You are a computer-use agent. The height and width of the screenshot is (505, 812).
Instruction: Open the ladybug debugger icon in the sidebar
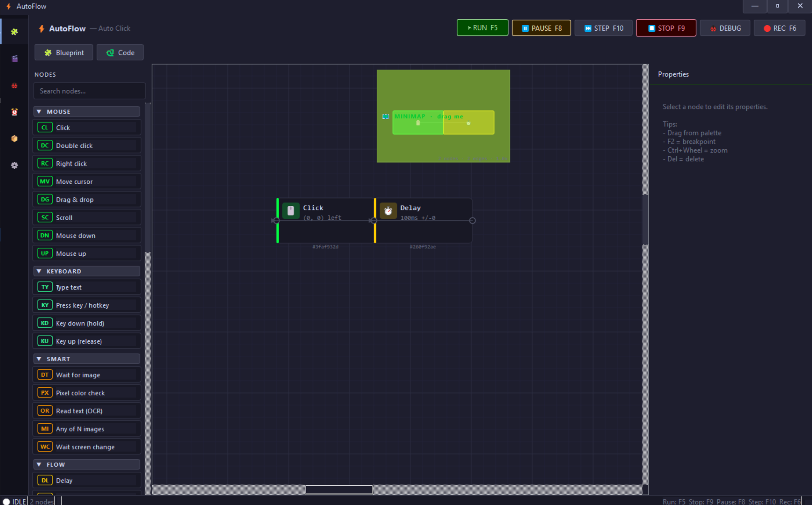14,86
